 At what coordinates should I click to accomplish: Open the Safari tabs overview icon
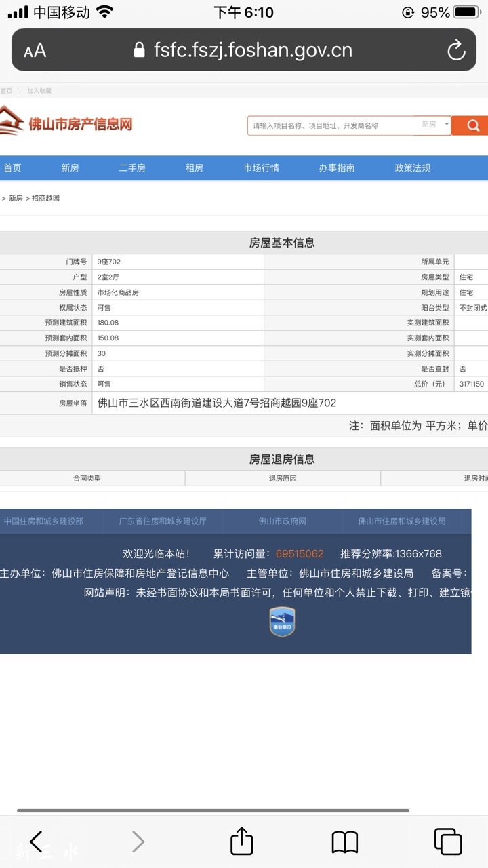pos(447,842)
